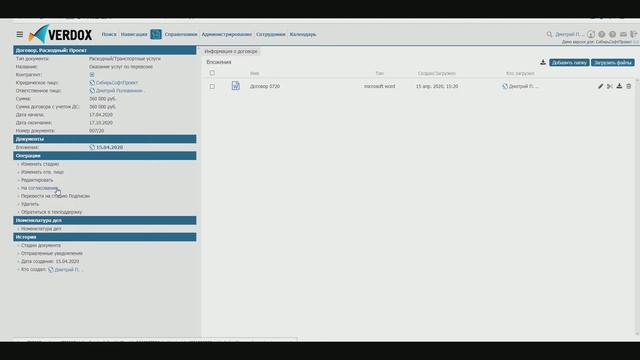Image resolution: width=640 pixels, height=360 pixels.
Task: Click the Загрузить файлы button
Action: [x=613, y=62]
